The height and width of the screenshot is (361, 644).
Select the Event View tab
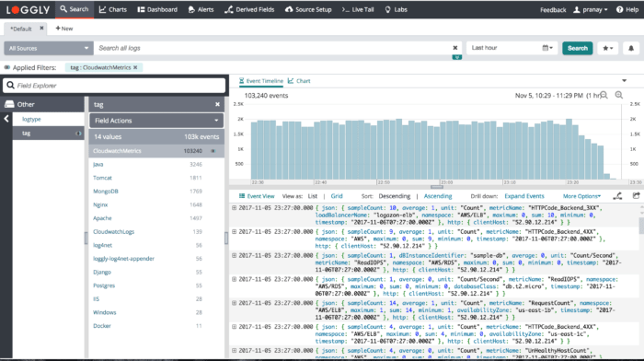(x=257, y=196)
